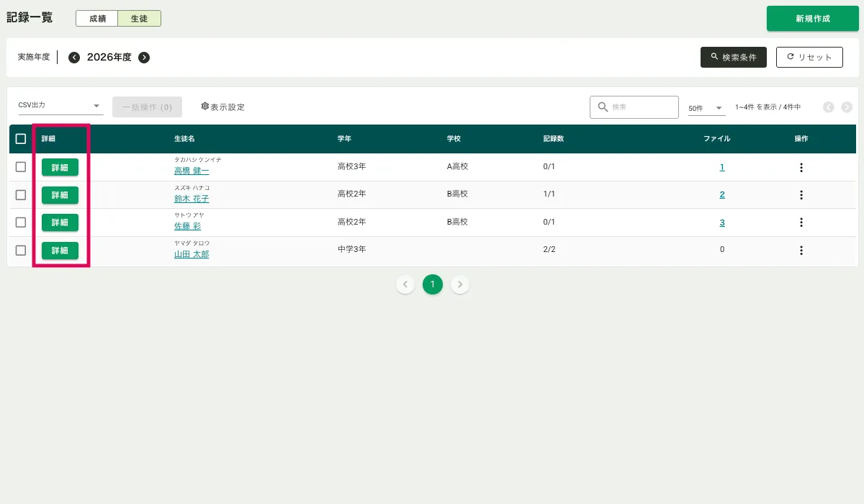Click the 詳細 button for 佐藤 彩

pyautogui.click(x=60, y=222)
